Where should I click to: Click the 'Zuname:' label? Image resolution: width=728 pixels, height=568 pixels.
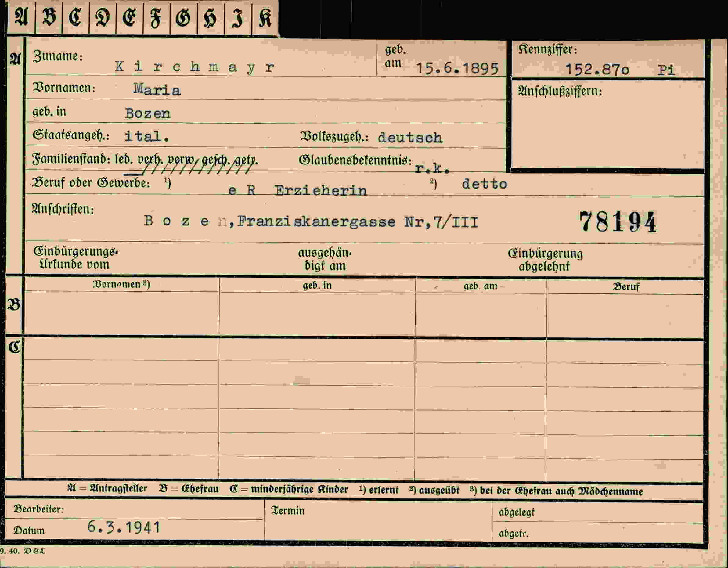pyautogui.click(x=58, y=56)
